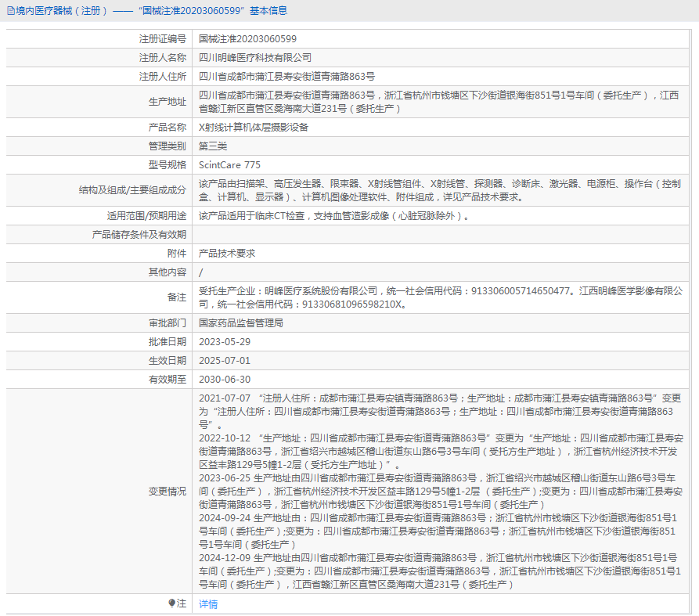Viewport: 699px width, 616px height.
Task: Click the header title 境内医疗器械（注册）基本信息
Action: tap(152, 11)
